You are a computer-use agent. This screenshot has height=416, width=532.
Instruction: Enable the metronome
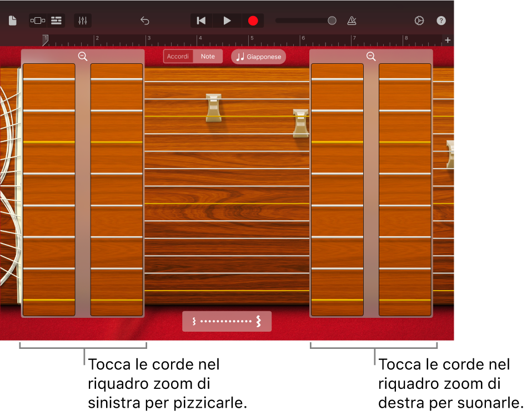point(351,21)
